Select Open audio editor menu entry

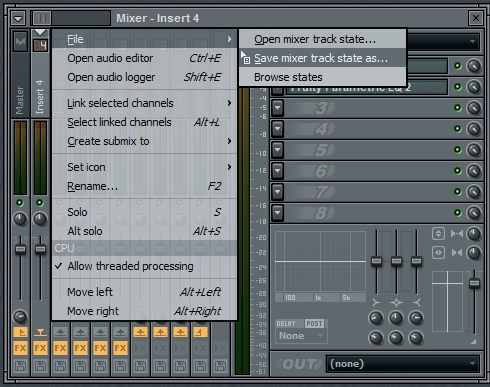click(144, 58)
